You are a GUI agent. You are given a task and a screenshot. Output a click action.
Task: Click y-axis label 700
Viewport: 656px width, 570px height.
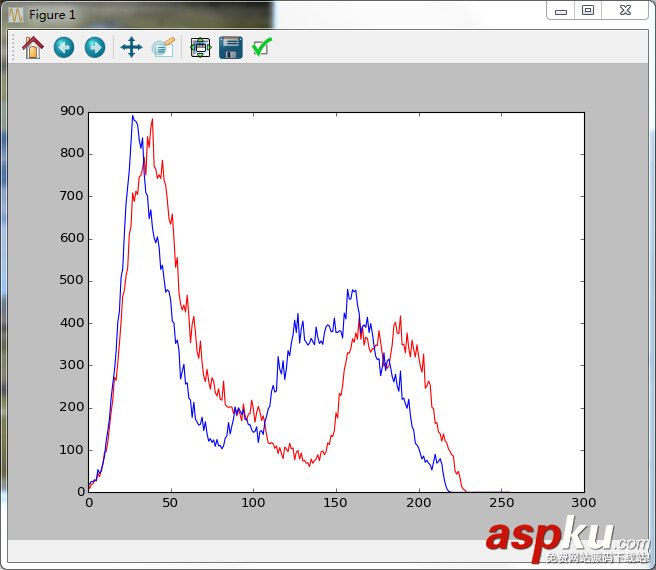(72, 196)
